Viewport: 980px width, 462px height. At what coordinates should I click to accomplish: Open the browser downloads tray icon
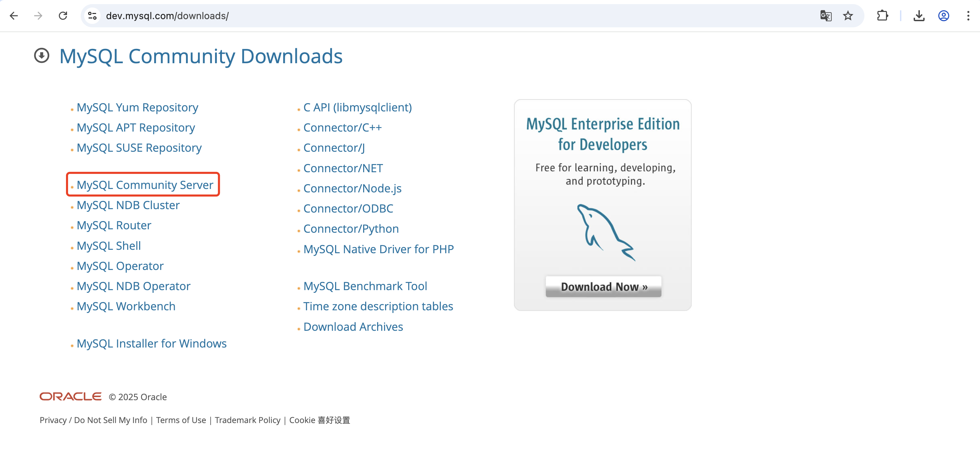tap(919, 16)
